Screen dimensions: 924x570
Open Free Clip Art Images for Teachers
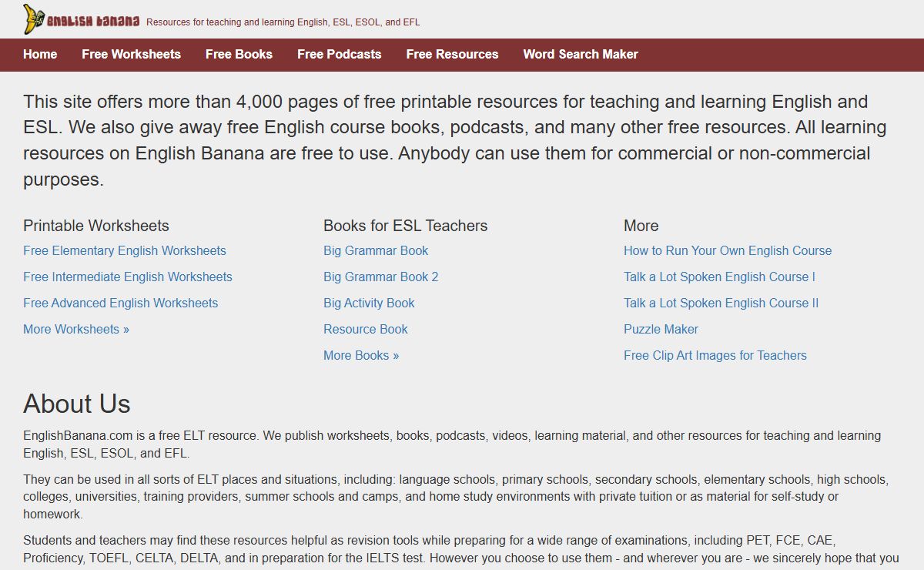click(715, 355)
